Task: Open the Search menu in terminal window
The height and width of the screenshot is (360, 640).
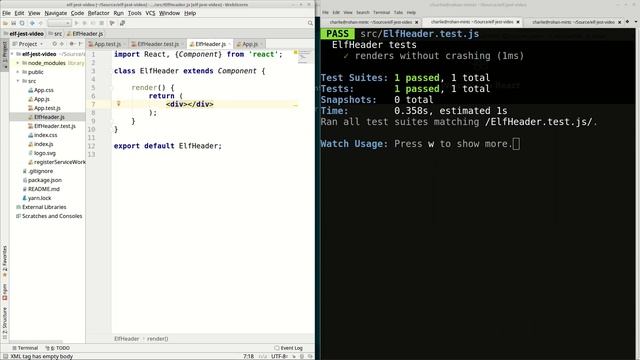Action: [x=362, y=13]
